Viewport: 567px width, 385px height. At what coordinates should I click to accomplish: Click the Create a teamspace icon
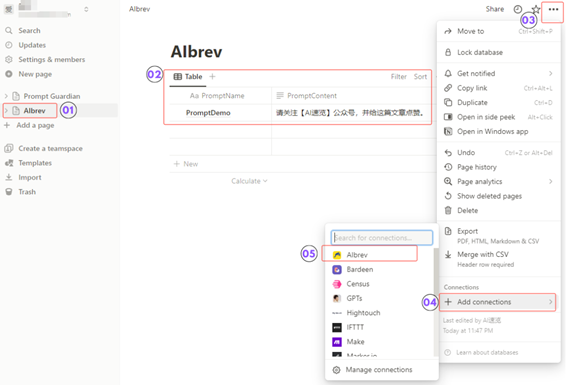(x=9, y=149)
